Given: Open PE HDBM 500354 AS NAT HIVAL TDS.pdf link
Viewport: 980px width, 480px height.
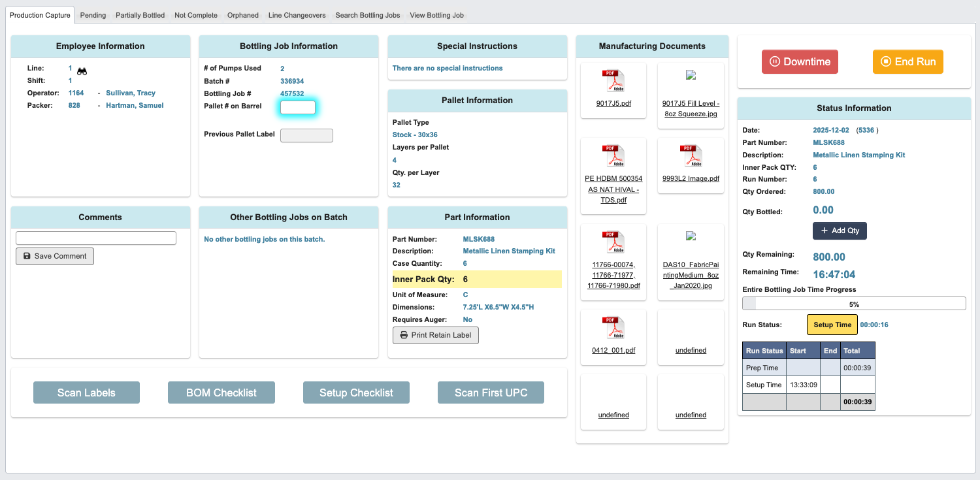Looking at the screenshot, I should click(613, 189).
